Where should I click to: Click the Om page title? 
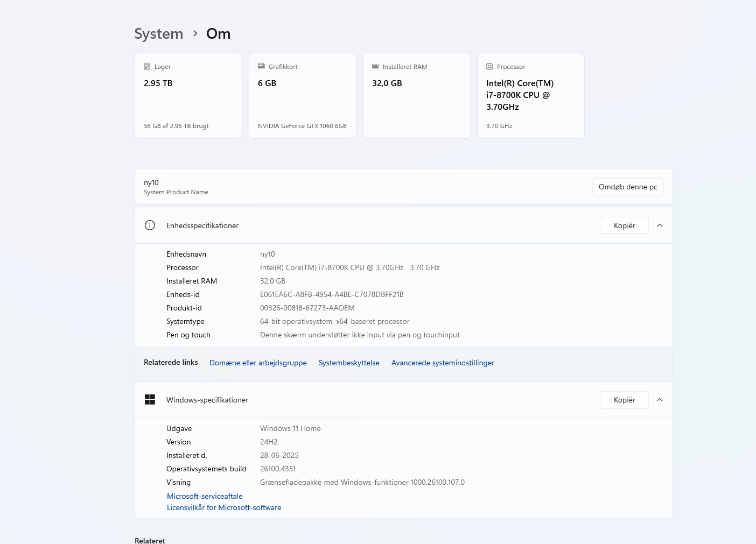pyautogui.click(x=218, y=34)
